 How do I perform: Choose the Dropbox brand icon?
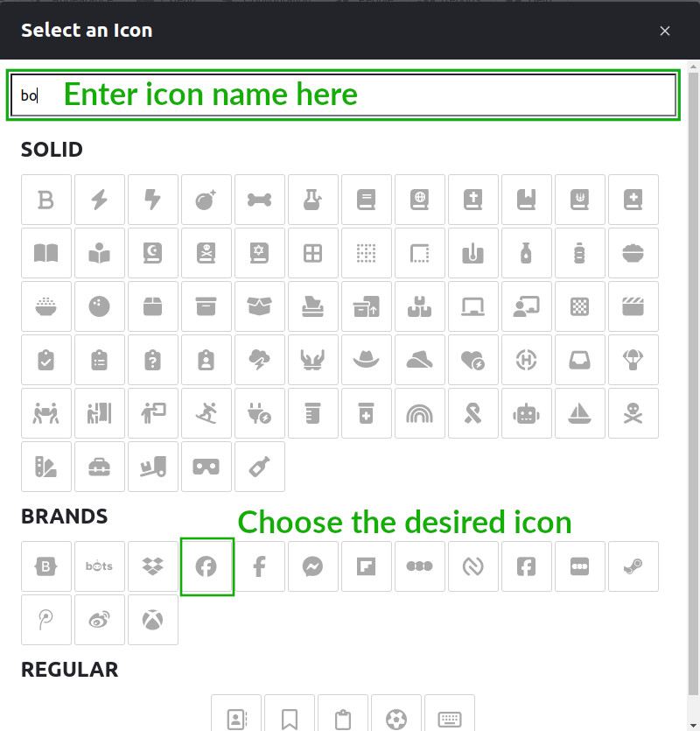tap(153, 566)
